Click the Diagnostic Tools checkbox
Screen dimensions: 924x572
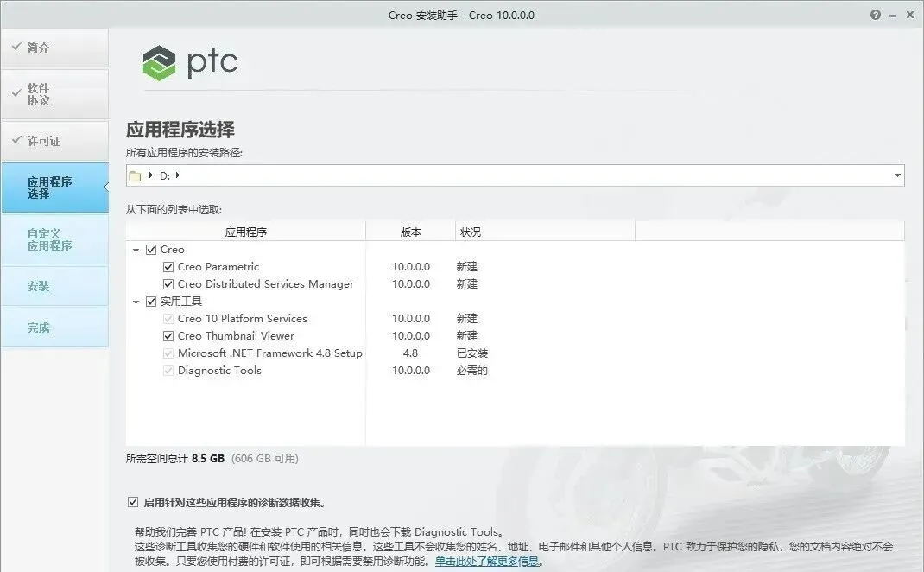coord(168,371)
